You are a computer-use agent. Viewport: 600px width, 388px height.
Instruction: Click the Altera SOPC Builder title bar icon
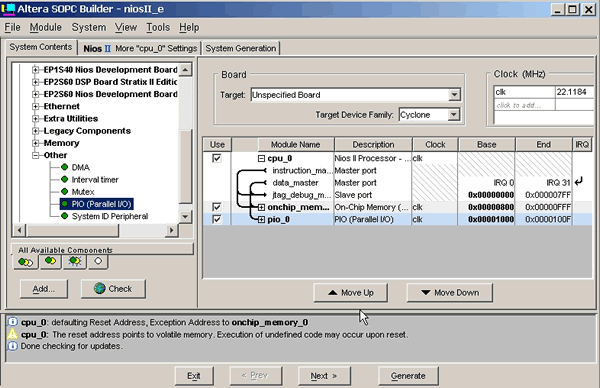tap(8, 9)
